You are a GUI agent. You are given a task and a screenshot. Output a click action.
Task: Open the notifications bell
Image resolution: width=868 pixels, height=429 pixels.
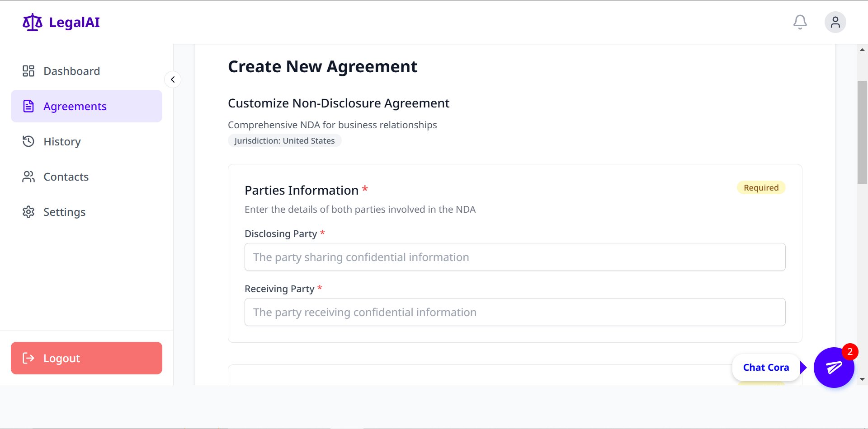[x=800, y=22]
